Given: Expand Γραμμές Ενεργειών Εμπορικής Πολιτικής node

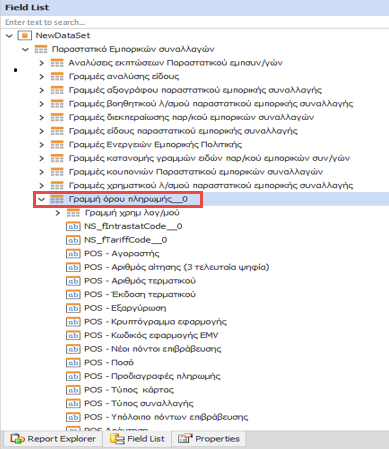Looking at the screenshot, I should pos(41,145).
